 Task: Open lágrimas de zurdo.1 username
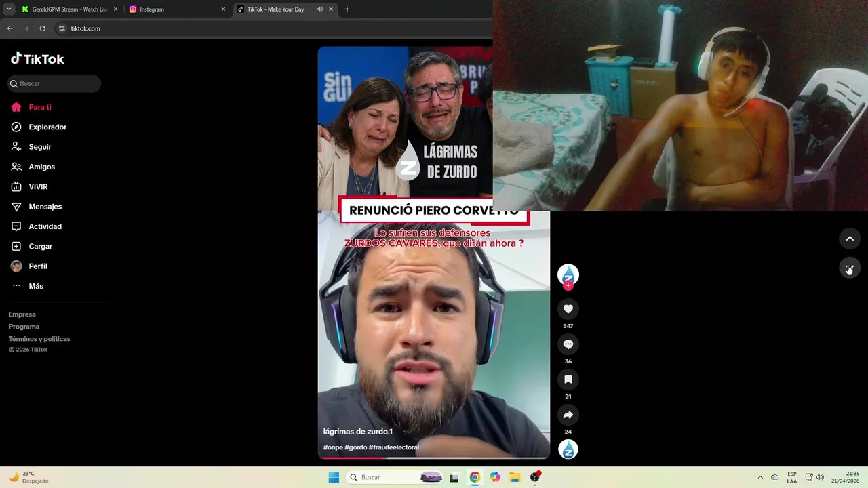[358, 432]
